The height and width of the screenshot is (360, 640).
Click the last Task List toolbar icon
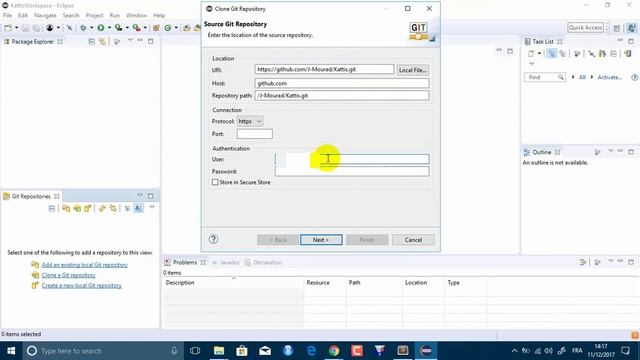628,53
